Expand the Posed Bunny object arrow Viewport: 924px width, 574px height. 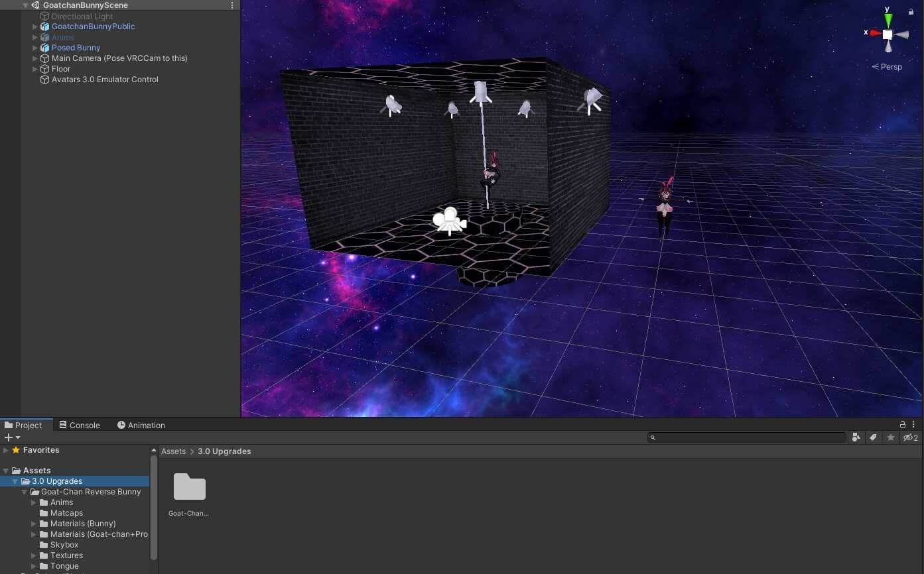point(35,48)
